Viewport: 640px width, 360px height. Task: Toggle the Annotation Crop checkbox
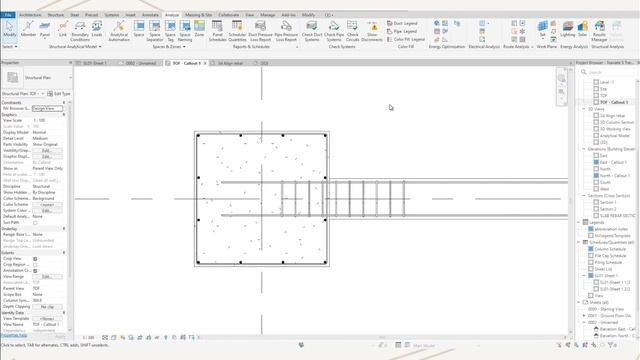35,271
